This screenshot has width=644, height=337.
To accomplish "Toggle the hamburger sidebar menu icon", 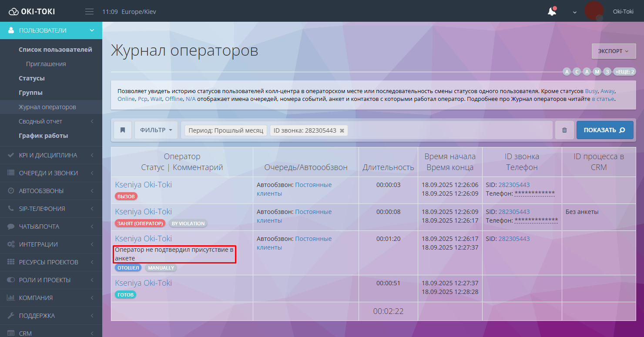I will pyautogui.click(x=89, y=12).
